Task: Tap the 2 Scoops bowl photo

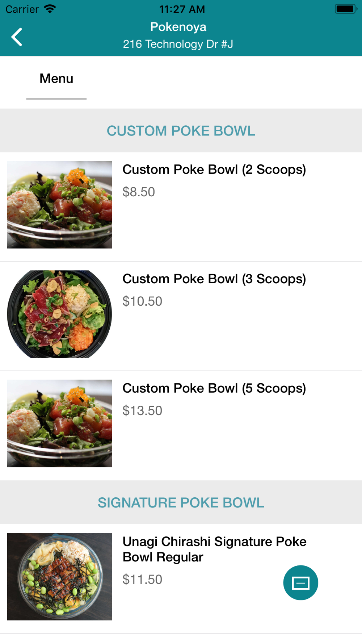Action: 59,205
